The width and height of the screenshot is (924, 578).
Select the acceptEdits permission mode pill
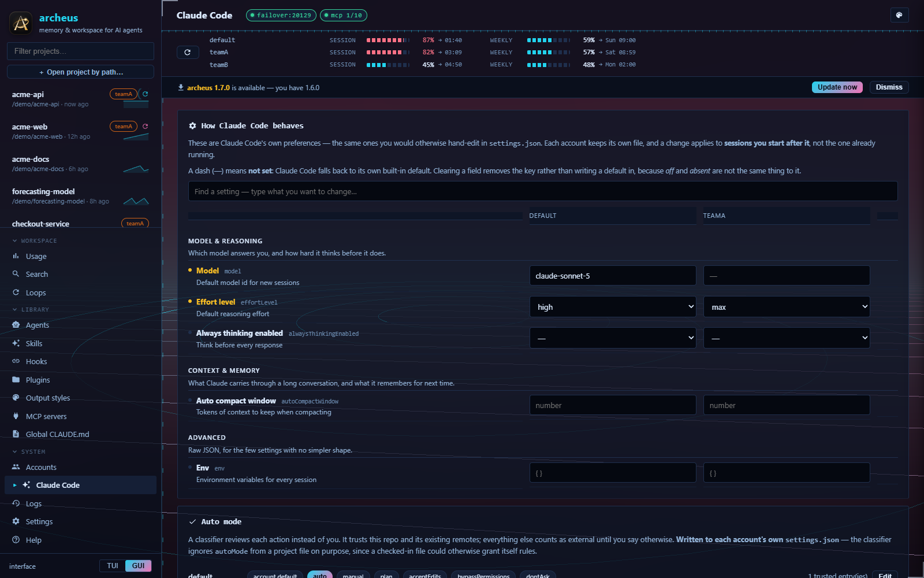click(x=425, y=576)
